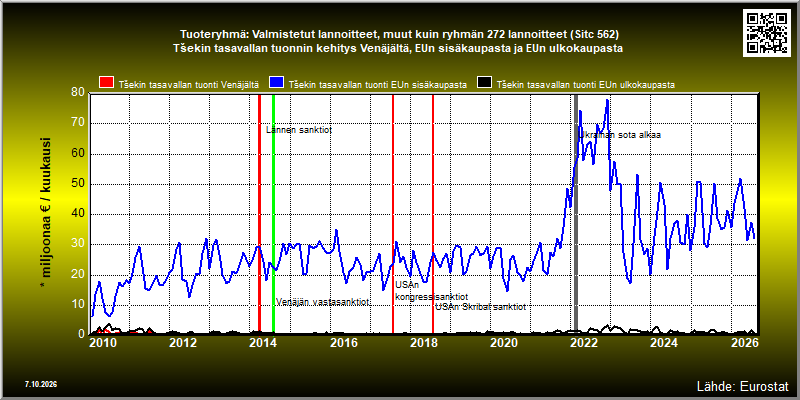Click the blue line's 2022 peak near 78
This screenshot has height=400, width=800.
[x=607, y=101]
